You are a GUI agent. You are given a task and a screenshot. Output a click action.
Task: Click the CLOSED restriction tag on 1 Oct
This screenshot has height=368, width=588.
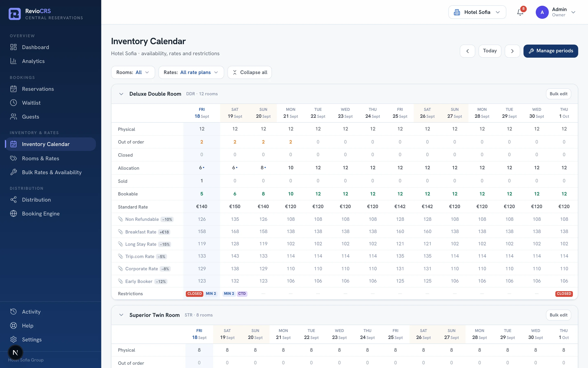(564, 294)
